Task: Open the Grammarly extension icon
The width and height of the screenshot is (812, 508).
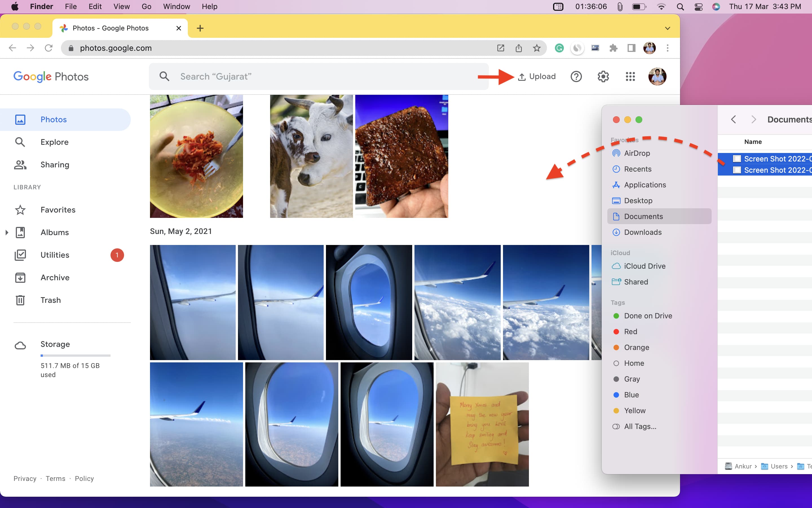Action: (x=559, y=48)
